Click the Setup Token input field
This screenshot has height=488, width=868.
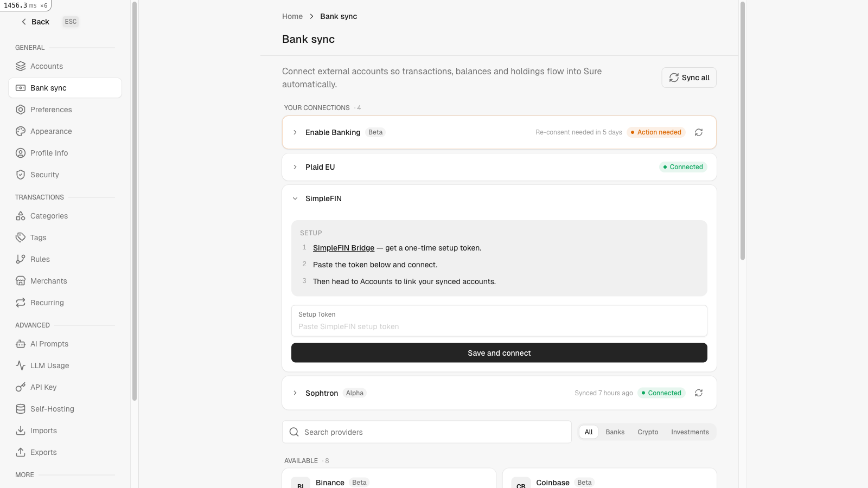[x=499, y=321]
